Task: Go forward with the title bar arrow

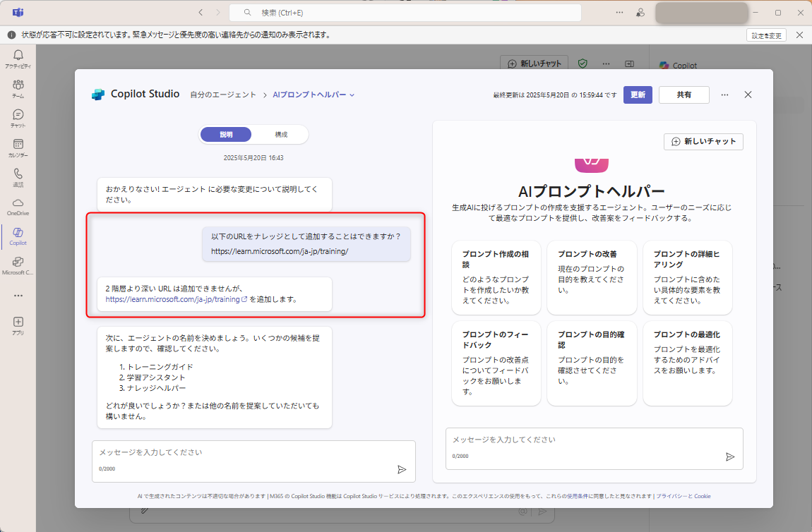Action: tap(218, 13)
